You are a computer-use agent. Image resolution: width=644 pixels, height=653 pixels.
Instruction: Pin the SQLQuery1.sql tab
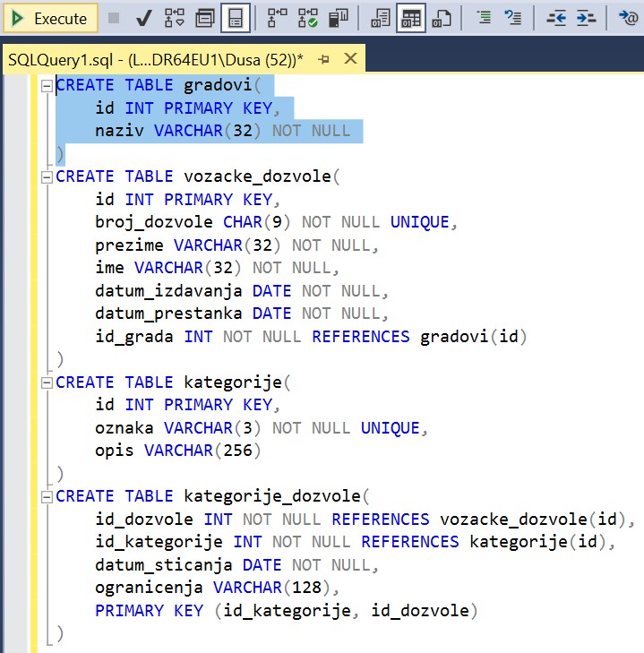click(323, 60)
